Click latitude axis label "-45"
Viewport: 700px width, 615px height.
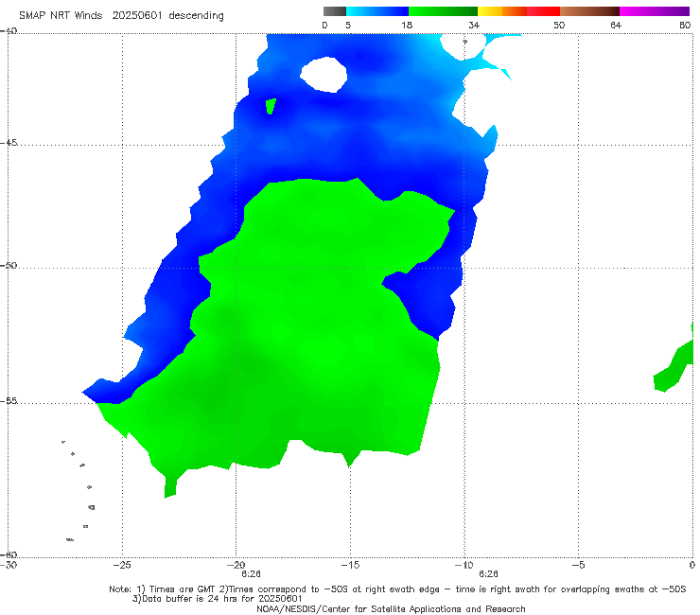pos(9,143)
